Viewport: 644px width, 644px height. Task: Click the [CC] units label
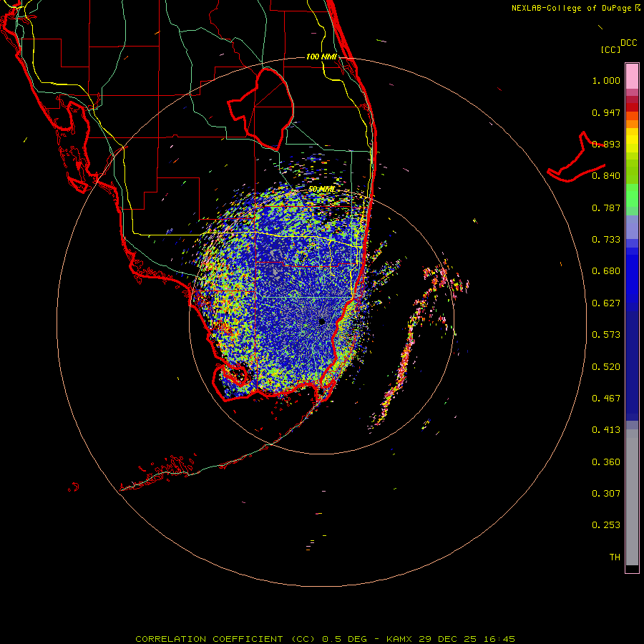coord(610,49)
